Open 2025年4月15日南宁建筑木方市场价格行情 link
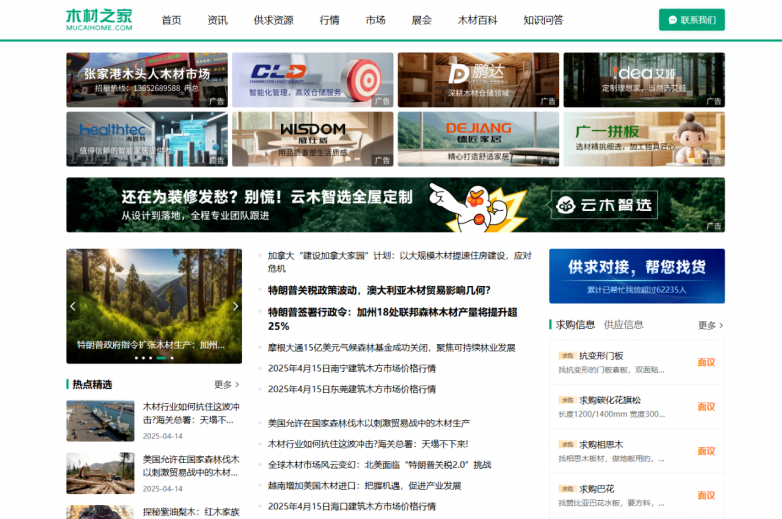782x519 pixels. pyautogui.click(x=352, y=368)
